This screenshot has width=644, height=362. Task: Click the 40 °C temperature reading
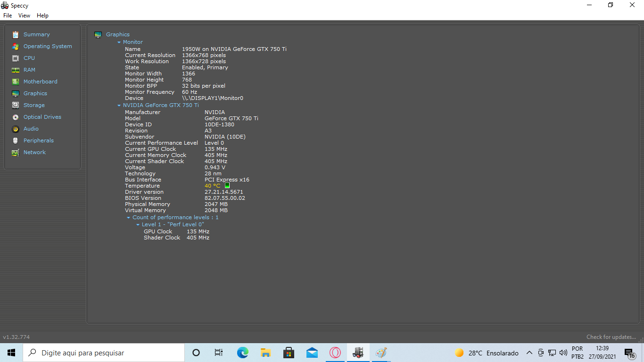click(212, 186)
